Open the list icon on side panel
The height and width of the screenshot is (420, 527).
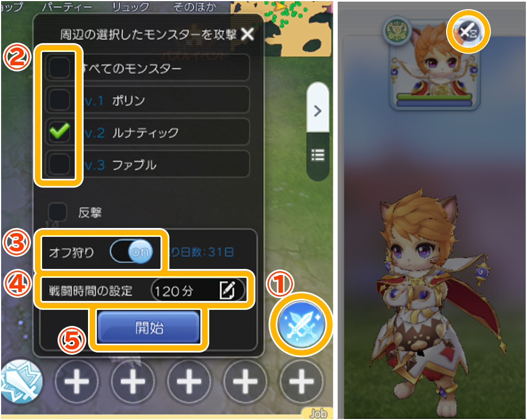318,155
